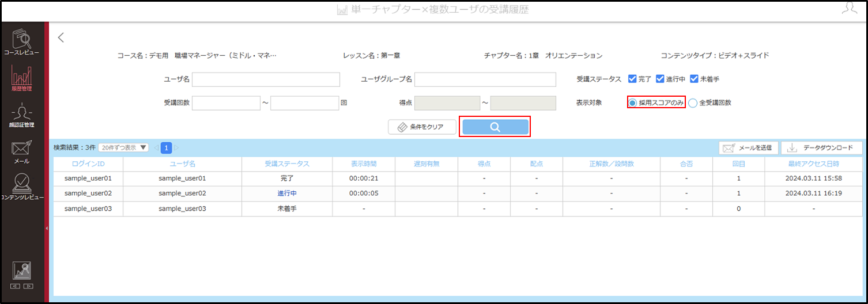Viewport: 868px width, 304px height.
Task: Click the 得点 maximum field
Action: tap(523, 103)
